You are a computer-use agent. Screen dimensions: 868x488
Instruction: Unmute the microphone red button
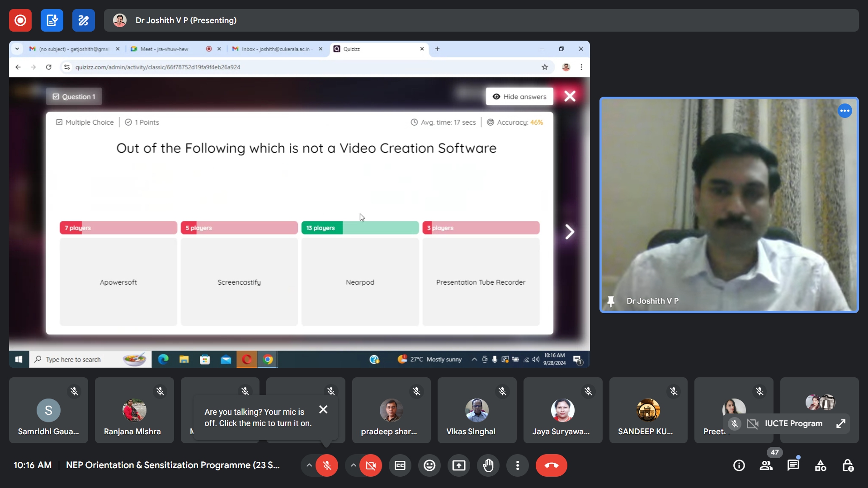point(327,465)
